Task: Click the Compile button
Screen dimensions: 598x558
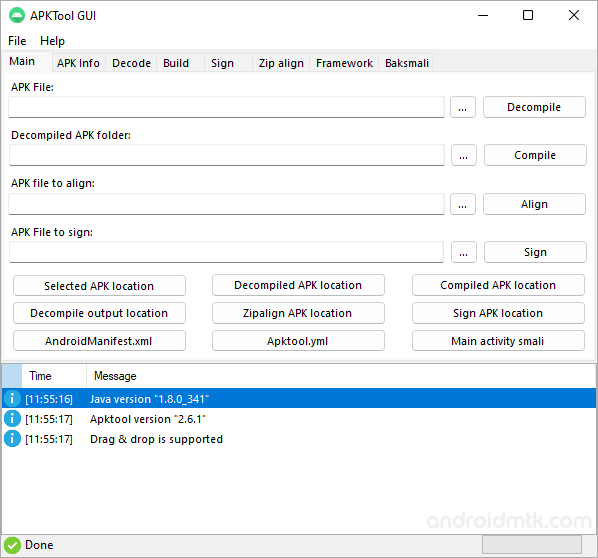Action: (x=535, y=155)
